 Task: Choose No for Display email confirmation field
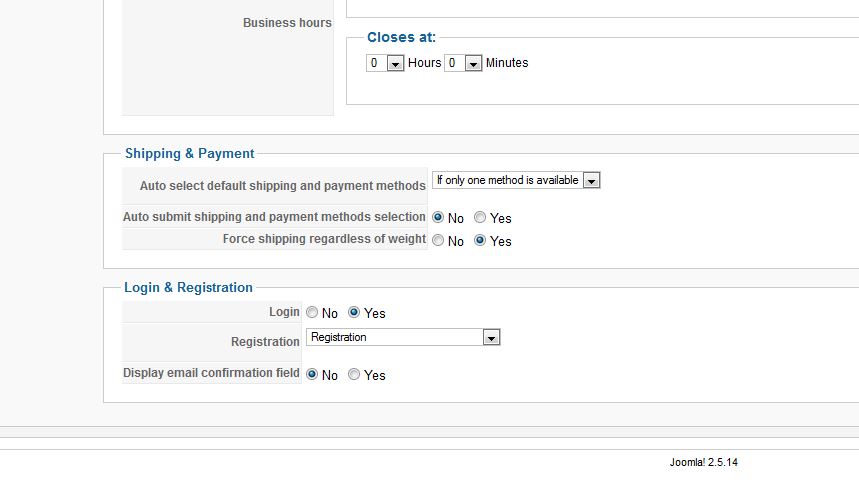pos(312,375)
